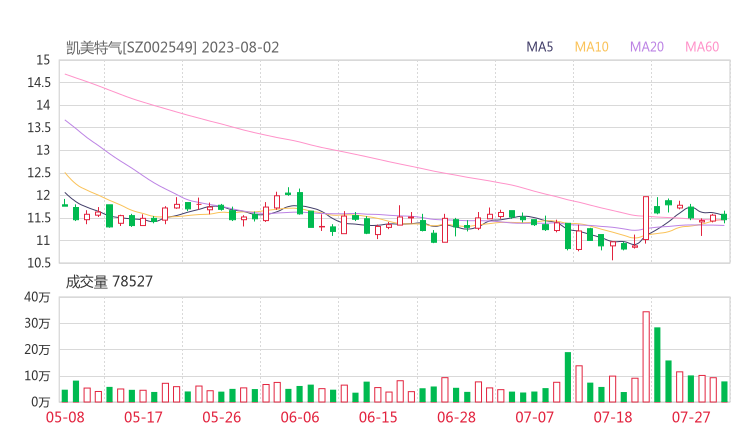This screenshot has height=440, width=740.
Task: Click the tallest red volume bar
Action: 646,357
